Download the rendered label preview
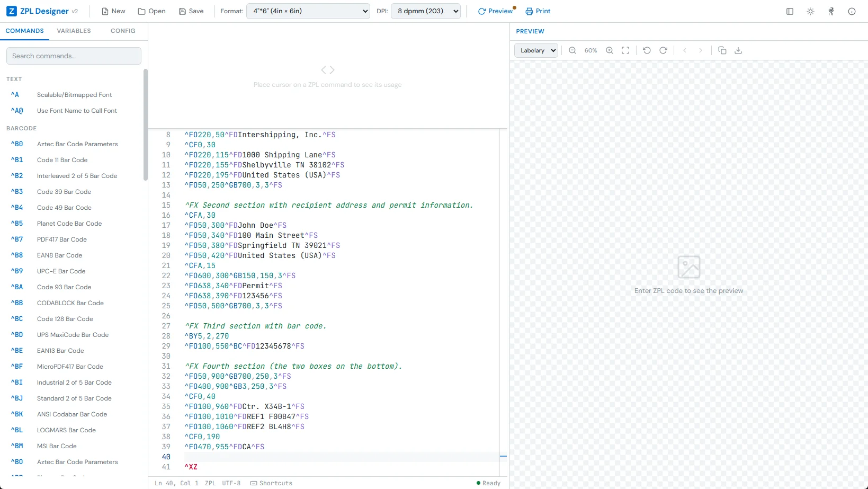Screen dimensions: 868x489 coord(738,50)
